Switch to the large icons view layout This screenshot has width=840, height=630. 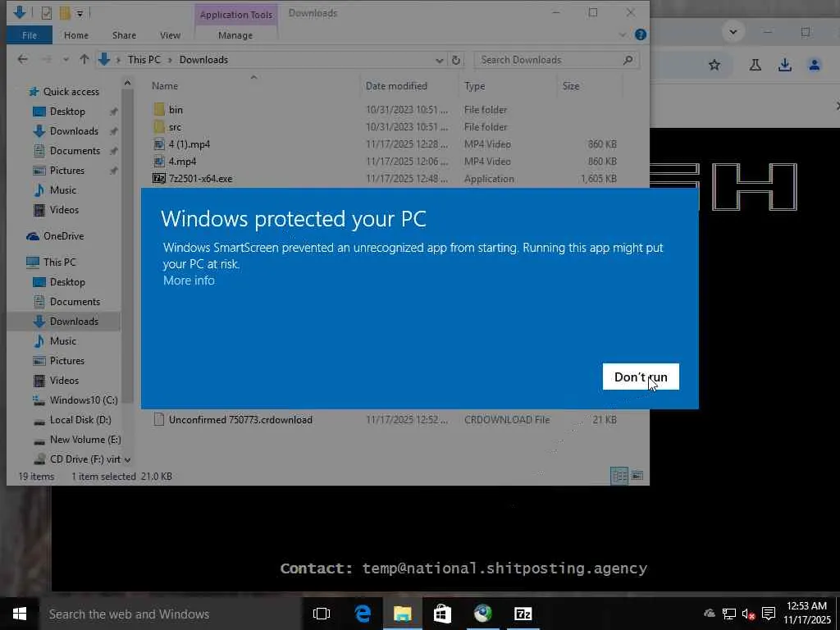point(637,476)
